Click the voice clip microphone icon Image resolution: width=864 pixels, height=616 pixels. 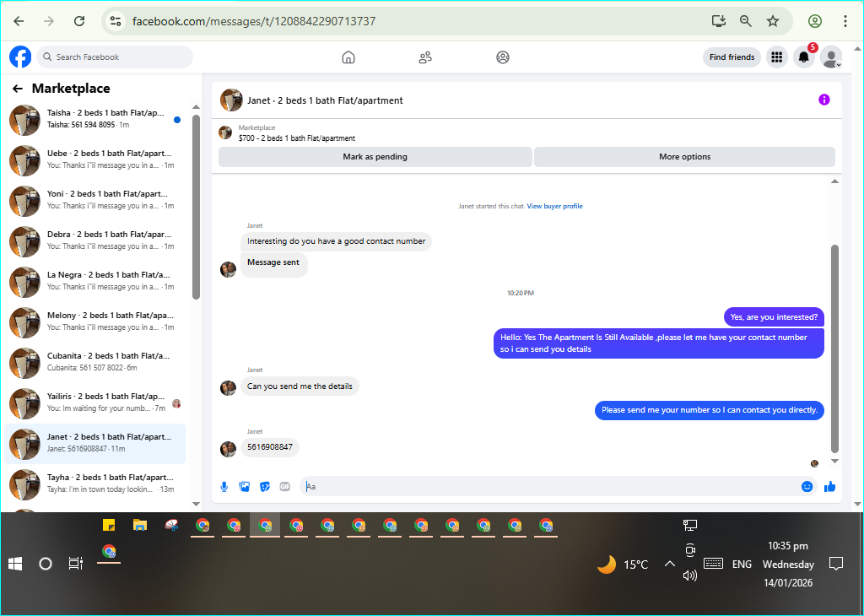tap(224, 487)
